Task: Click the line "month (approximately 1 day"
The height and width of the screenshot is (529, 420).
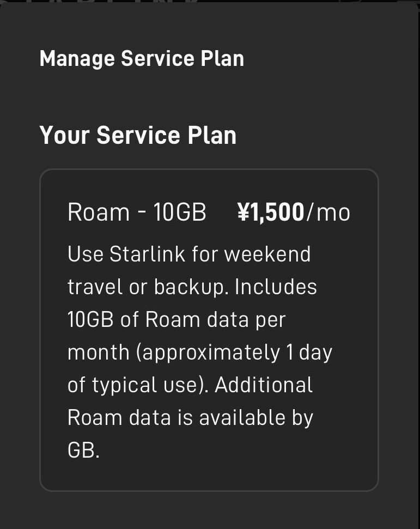Action: click(200, 352)
